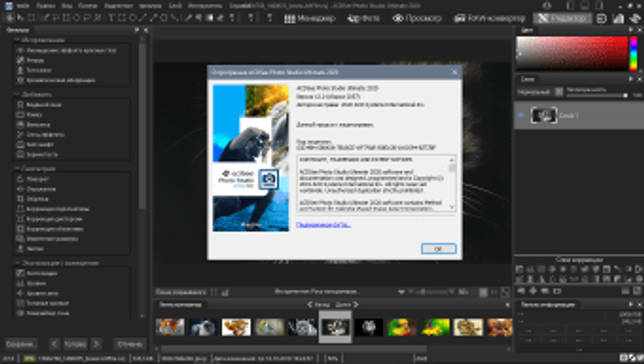Click the filmstrip horizontal scrollbar
Viewport: 644px width, 364px height.
click(294, 349)
